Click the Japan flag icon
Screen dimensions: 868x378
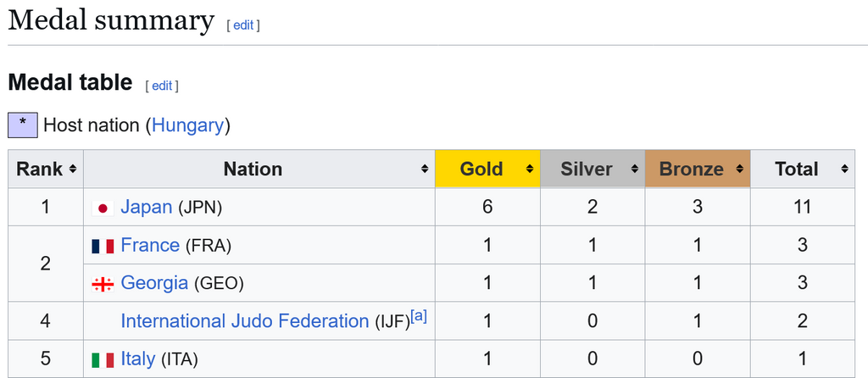tap(103, 208)
